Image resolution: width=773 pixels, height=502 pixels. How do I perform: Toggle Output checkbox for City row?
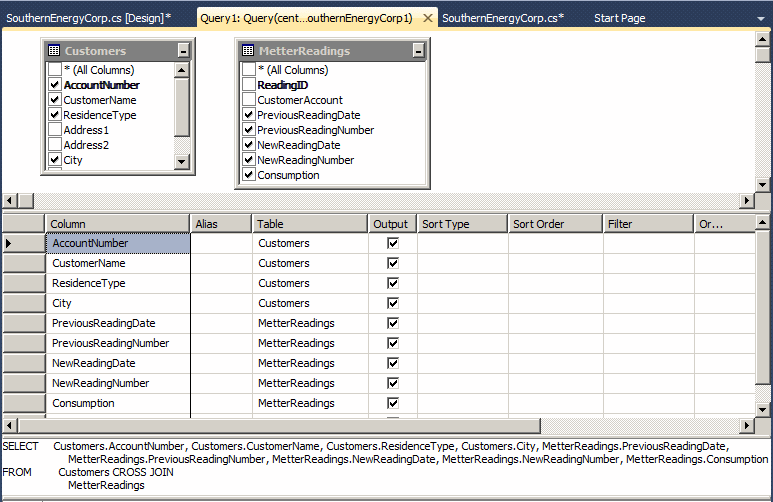pyautogui.click(x=393, y=303)
